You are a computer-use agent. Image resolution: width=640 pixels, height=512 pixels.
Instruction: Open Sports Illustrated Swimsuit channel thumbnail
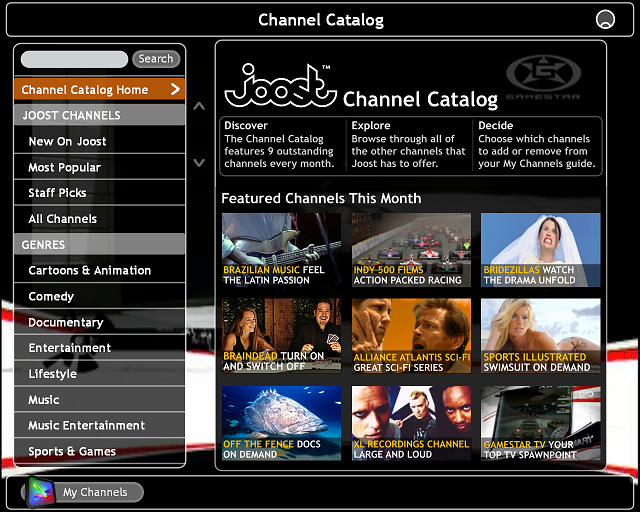(x=540, y=336)
